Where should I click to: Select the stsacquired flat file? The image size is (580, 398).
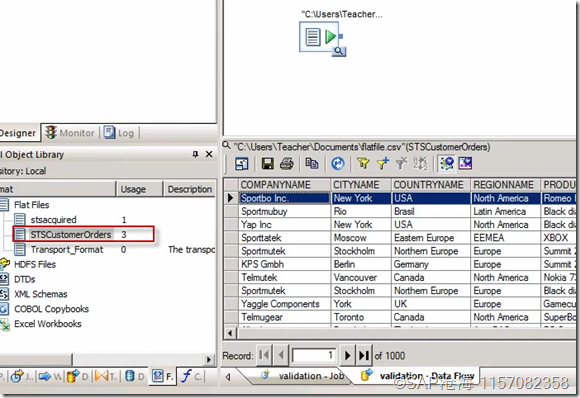click(53, 220)
